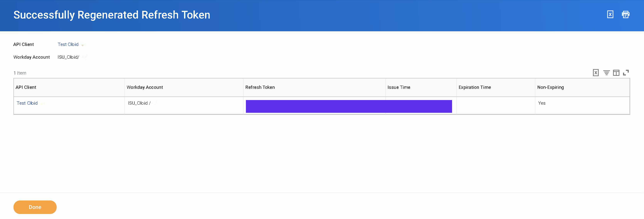Click the Done button
Viewport: 644px width, 219px height.
(35, 207)
